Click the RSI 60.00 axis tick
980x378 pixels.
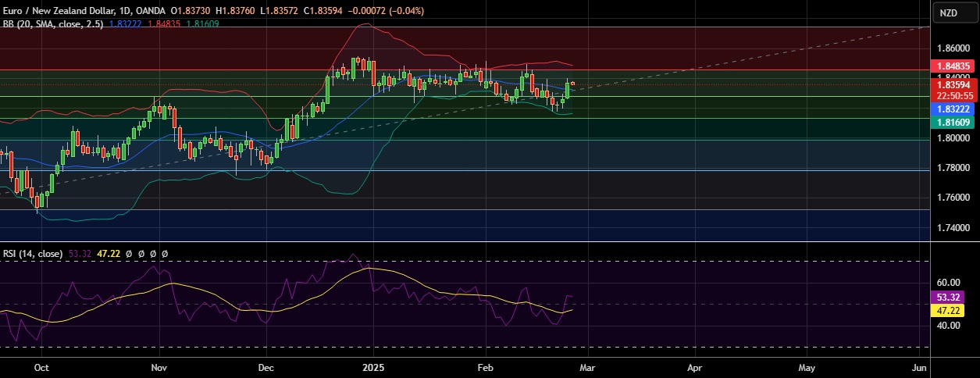947,283
